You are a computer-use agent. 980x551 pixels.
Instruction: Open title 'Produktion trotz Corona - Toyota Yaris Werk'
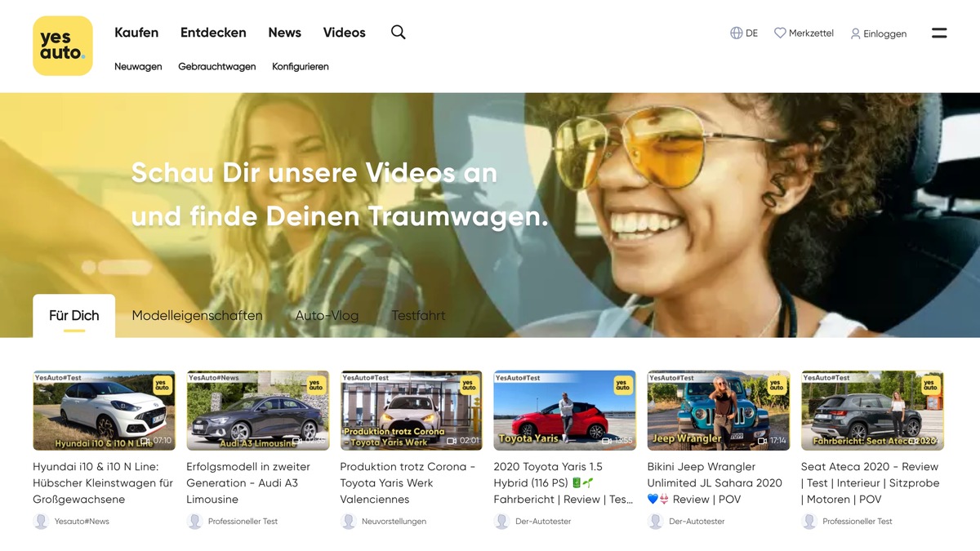point(408,483)
